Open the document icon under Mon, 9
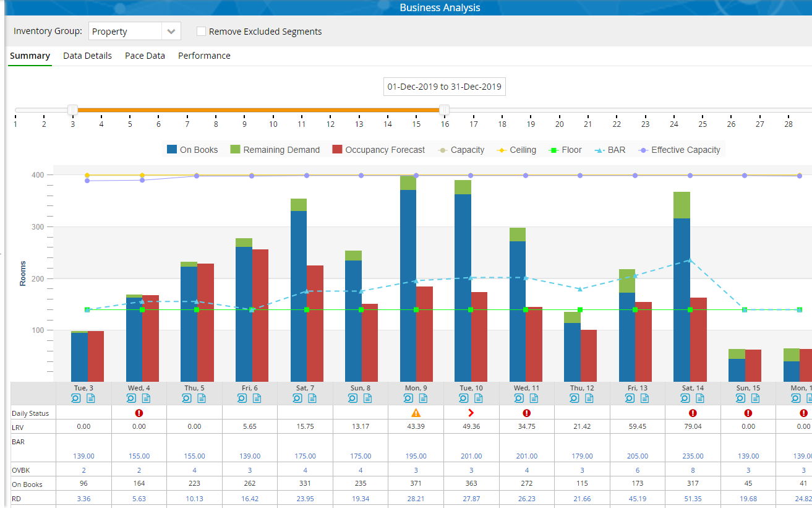Screen dimensions: 812x508 coord(422,398)
